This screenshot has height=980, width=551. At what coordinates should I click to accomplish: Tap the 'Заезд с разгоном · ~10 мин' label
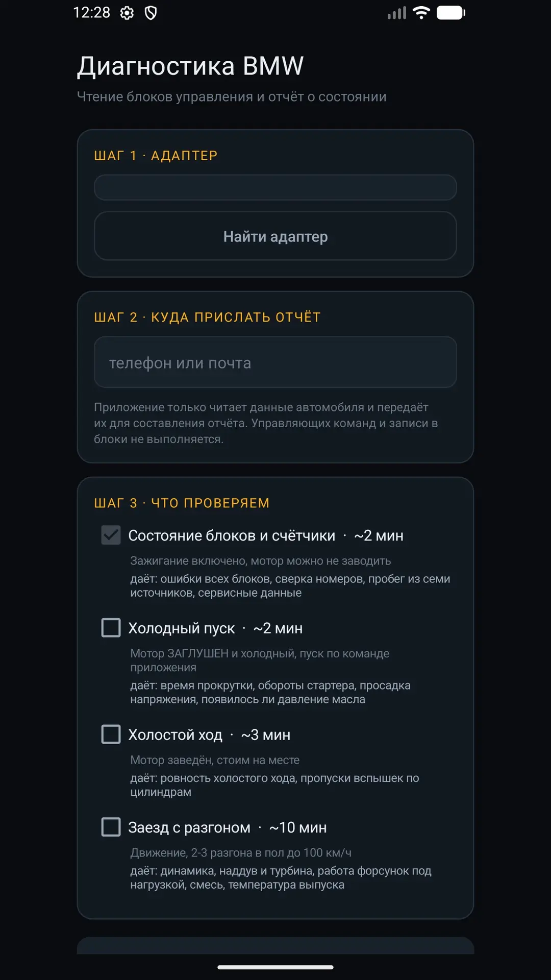click(x=228, y=827)
